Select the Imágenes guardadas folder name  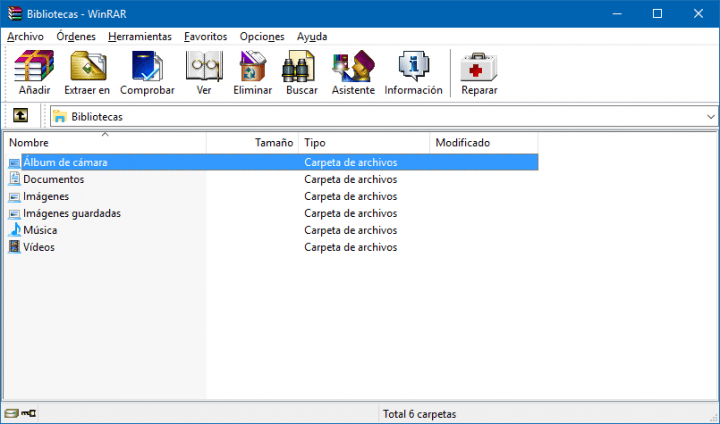coord(72,213)
